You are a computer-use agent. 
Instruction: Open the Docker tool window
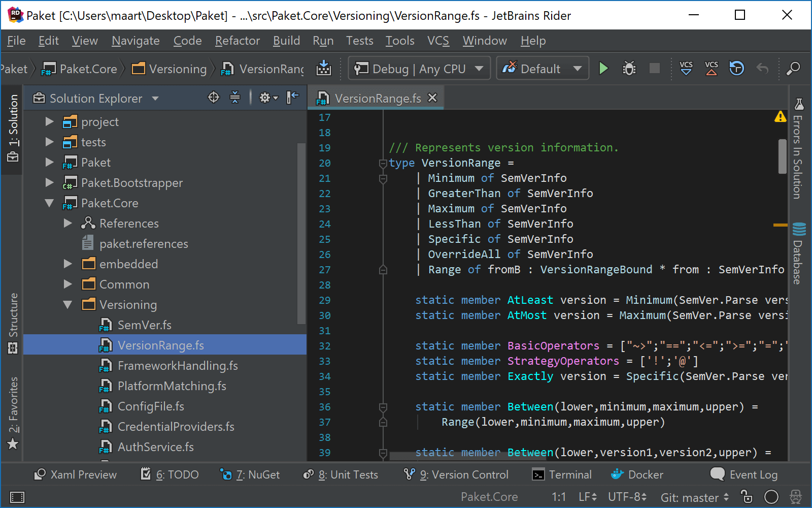[637, 474]
